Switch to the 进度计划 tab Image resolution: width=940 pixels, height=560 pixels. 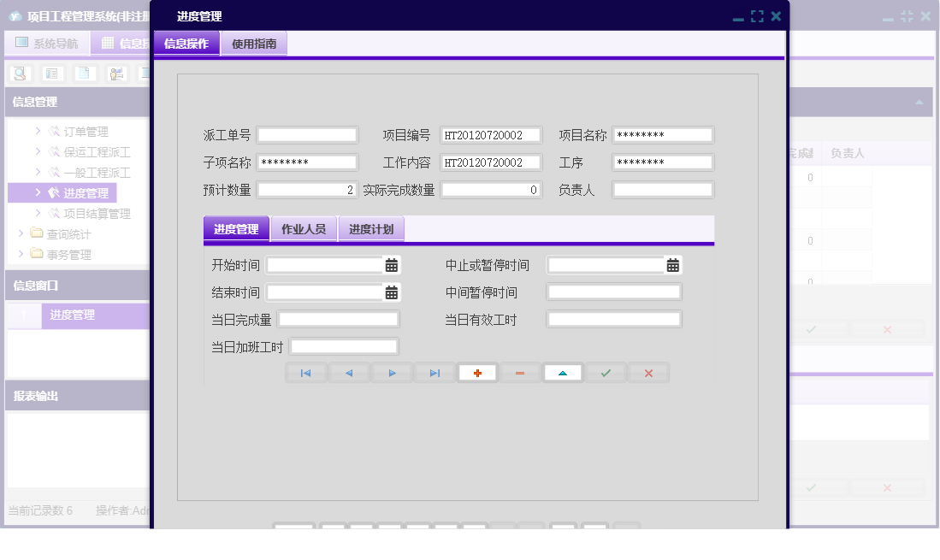pos(371,229)
